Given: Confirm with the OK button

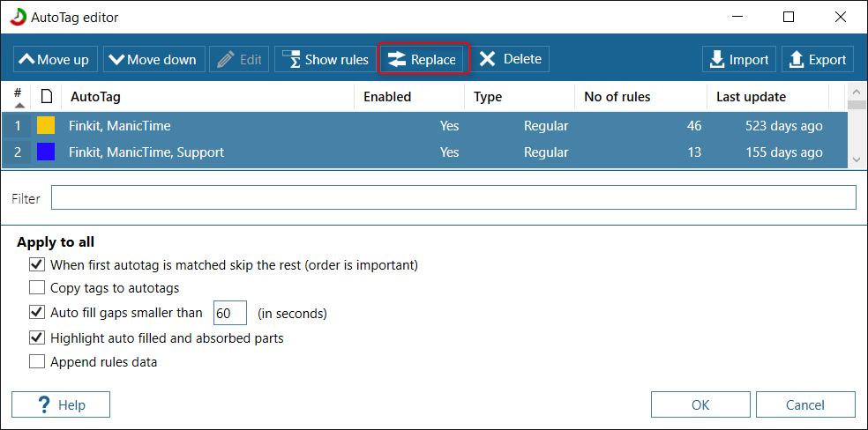Looking at the screenshot, I should click(x=700, y=404).
